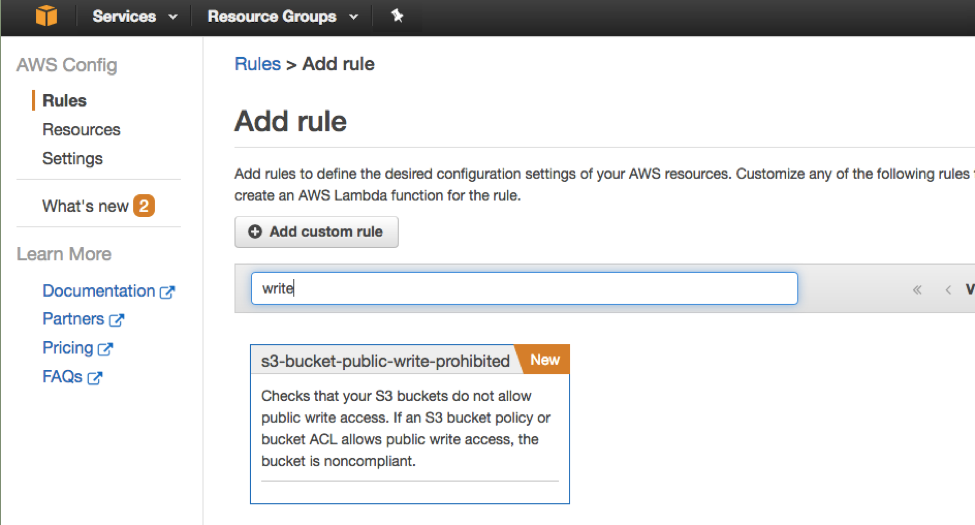Go to Settings in the sidebar
Viewport: 975px width, 525px height.
point(72,159)
